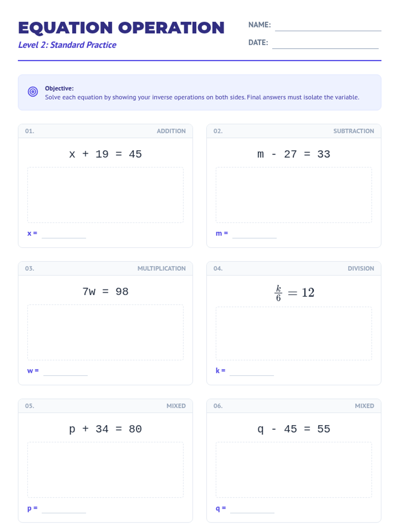
Task: Click the work box under x + 19 = 45
Action: click(x=105, y=195)
